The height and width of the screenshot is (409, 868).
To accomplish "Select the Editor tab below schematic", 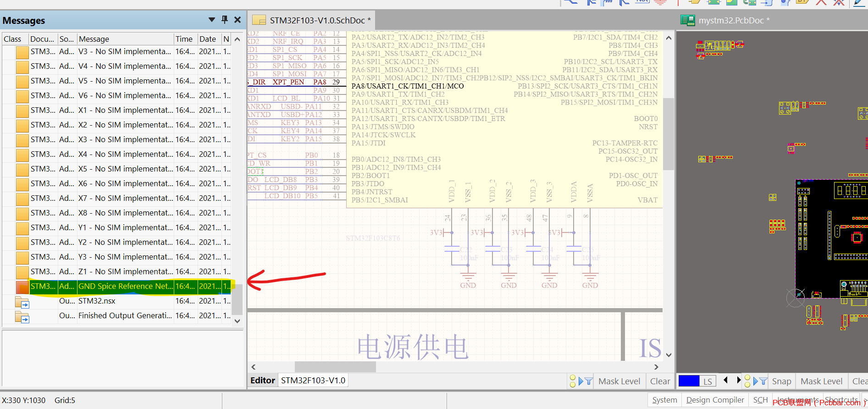I will click(x=263, y=380).
